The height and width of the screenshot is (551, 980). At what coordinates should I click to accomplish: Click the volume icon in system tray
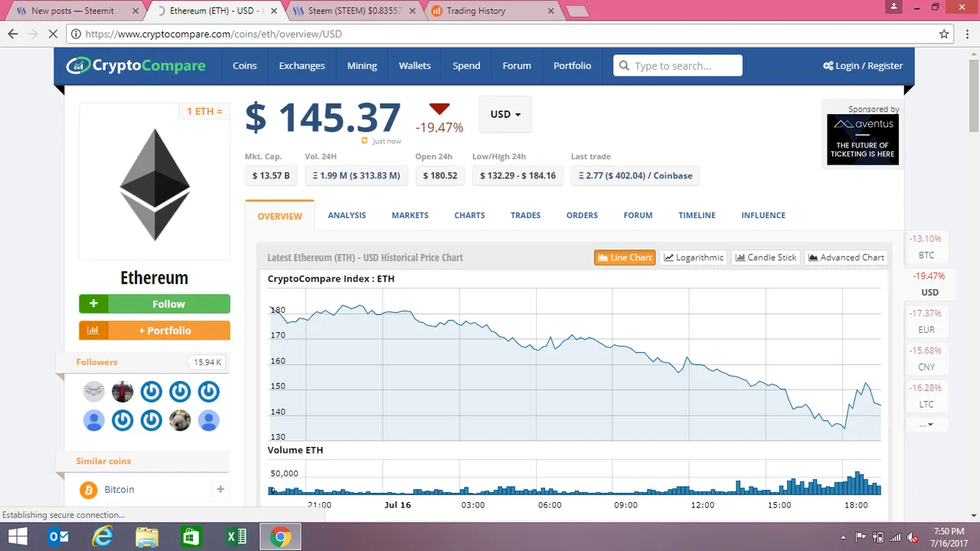click(x=912, y=537)
